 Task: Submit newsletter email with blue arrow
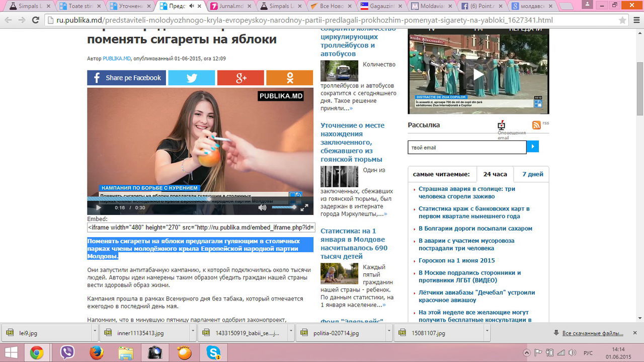tap(533, 147)
